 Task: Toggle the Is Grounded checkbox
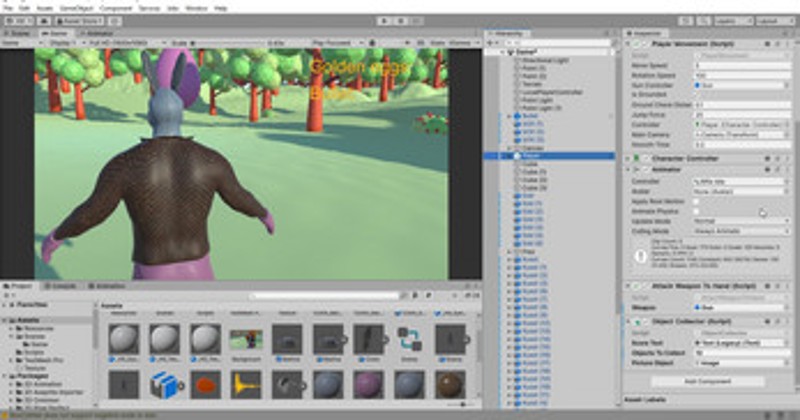697,95
